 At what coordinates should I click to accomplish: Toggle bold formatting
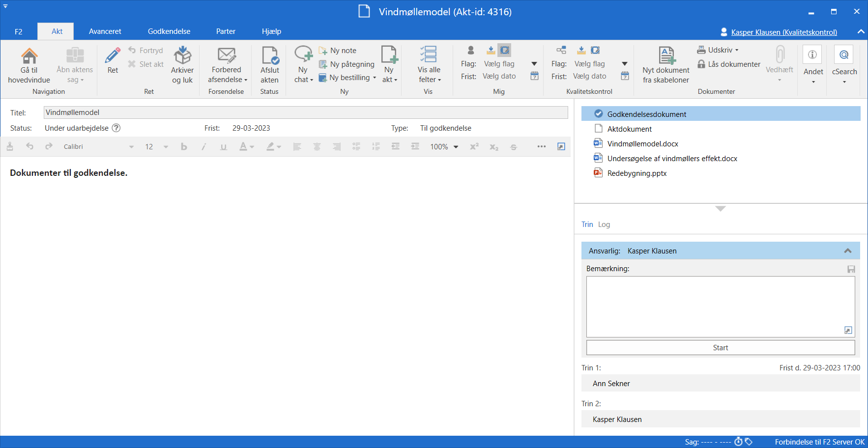pyautogui.click(x=184, y=146)
